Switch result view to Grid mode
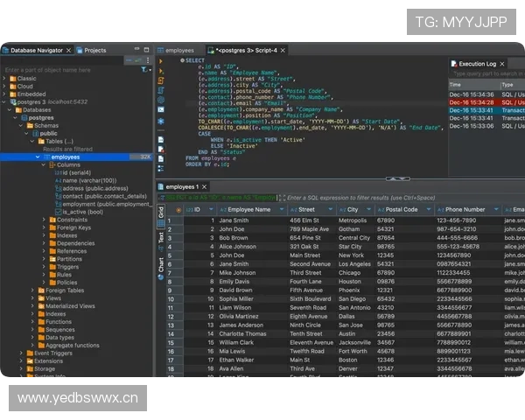Image resolution: width=525 pixels, height=420 pixels. point(161,212)
